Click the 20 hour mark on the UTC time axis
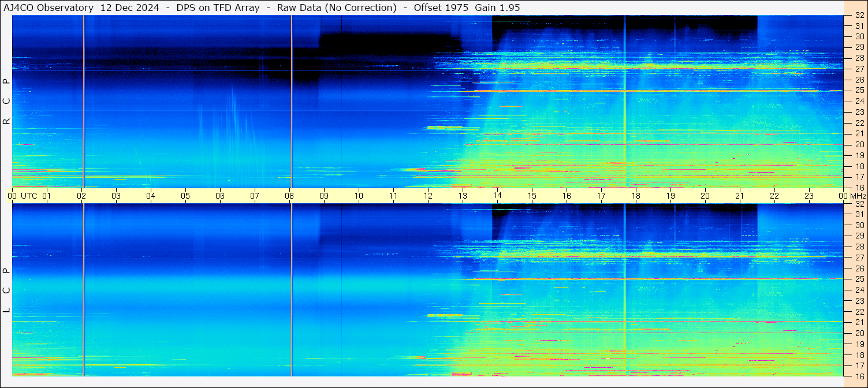 [705, 196]
